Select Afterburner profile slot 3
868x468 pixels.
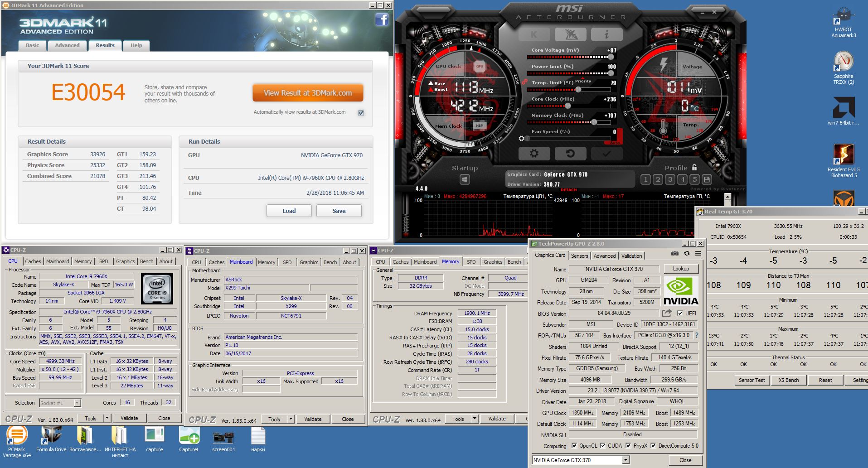click(670, 179)
